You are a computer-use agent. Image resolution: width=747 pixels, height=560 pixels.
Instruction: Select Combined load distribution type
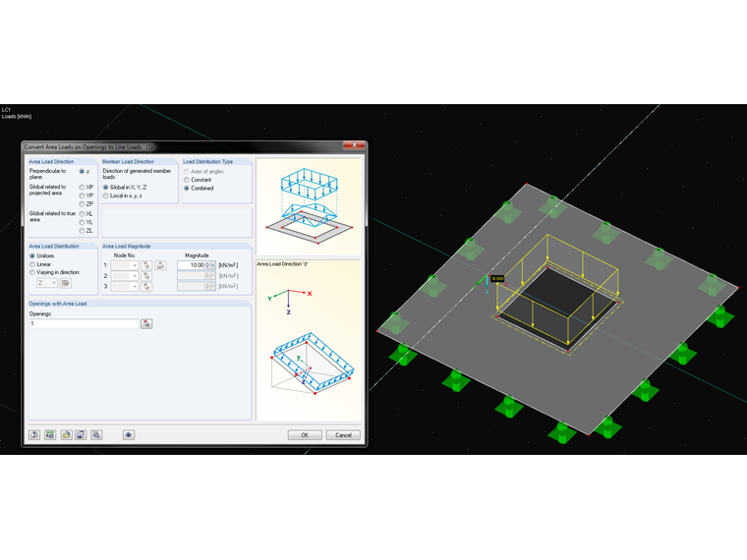click(x=187, y=188)
